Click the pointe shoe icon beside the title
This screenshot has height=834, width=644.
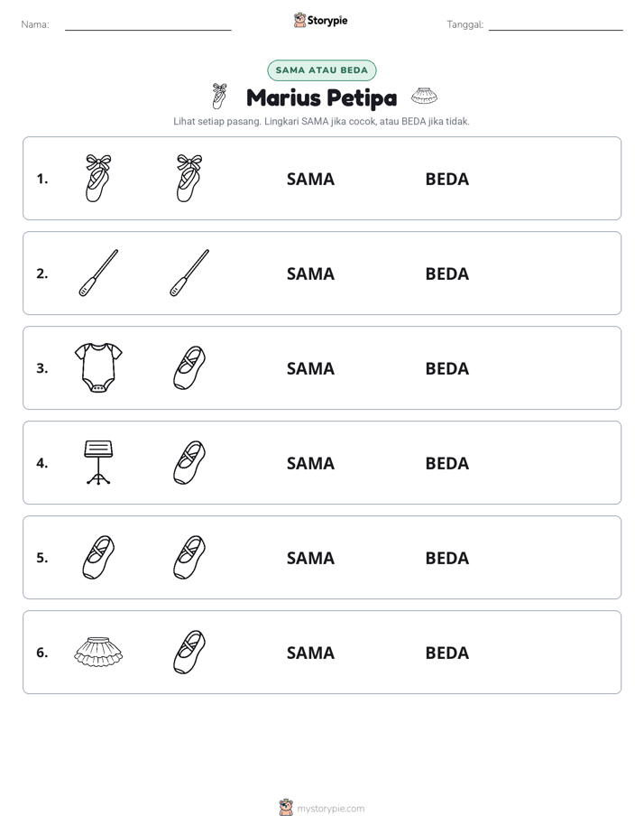pyautogui.click(x=219, y=97)
